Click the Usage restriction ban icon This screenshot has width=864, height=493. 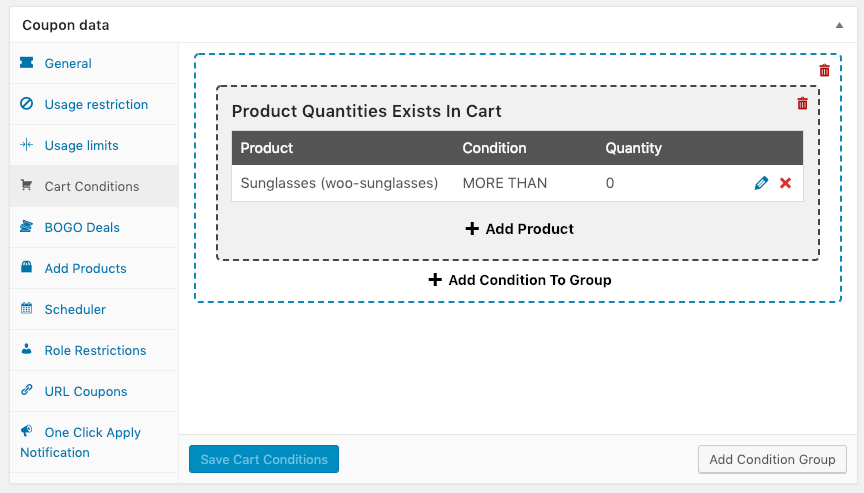(27, 104)
